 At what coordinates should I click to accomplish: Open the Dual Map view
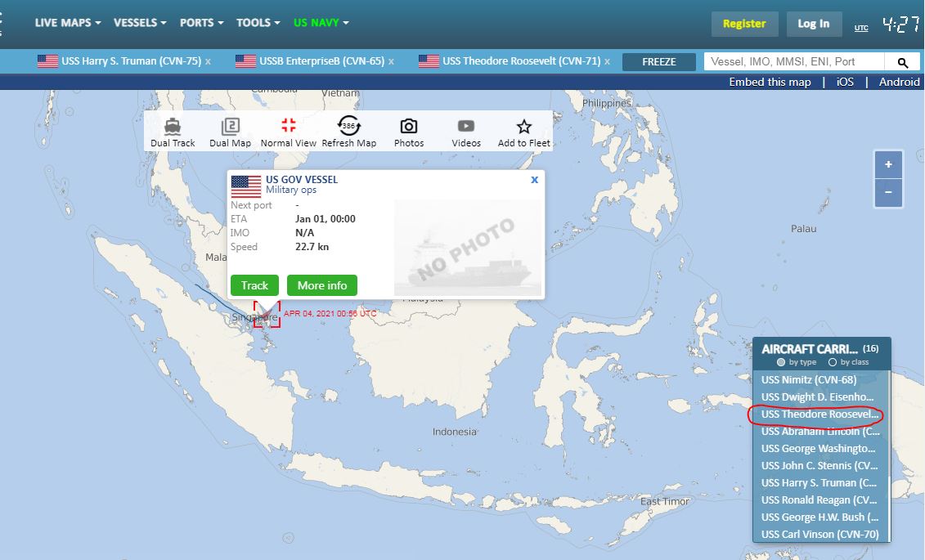[230, 132]
